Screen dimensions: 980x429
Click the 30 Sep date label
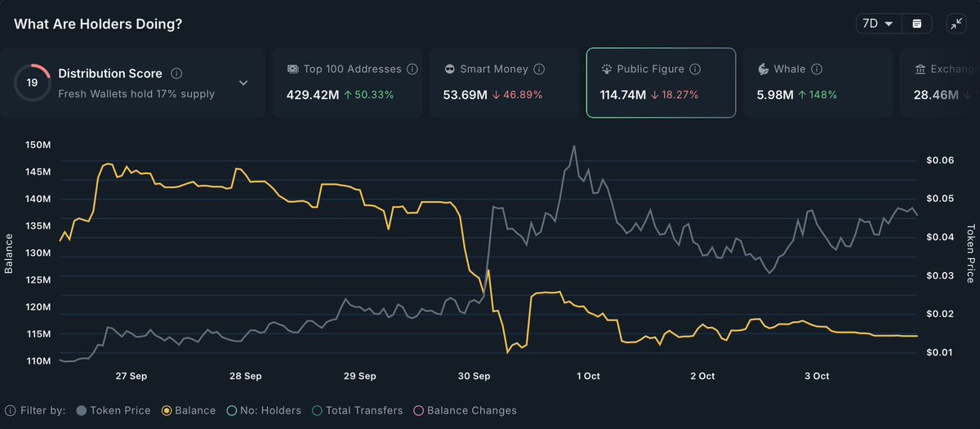[x=474, y=376]
